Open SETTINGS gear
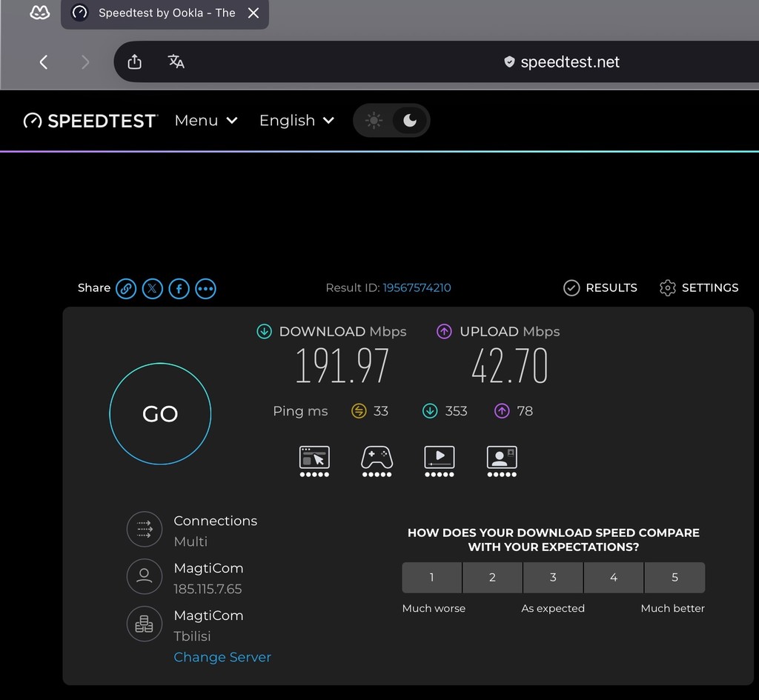Screen dimensions: 759x700 [x=699, y=288]
